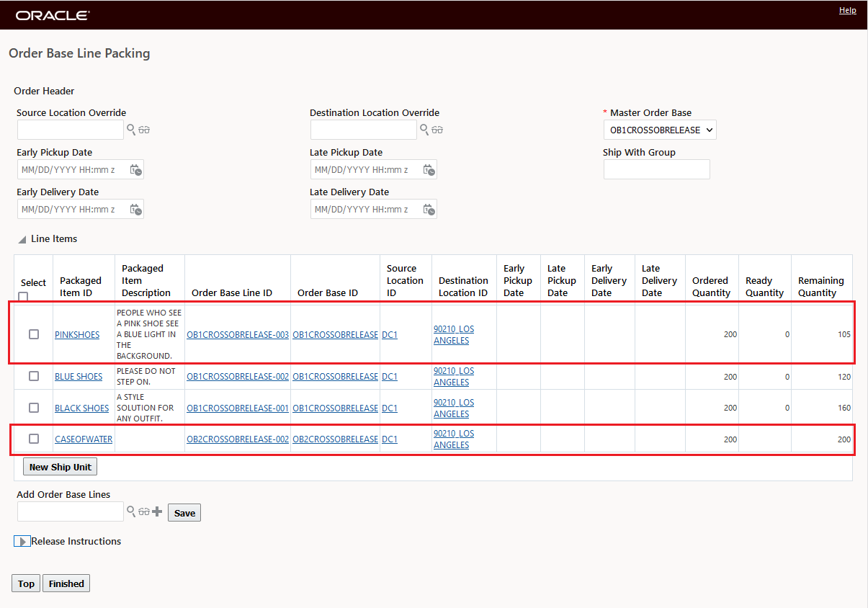This screenshot has width=868, height=608.
Task: Open the Early Pickup Date calendar picker
Action: coord(135,170)
